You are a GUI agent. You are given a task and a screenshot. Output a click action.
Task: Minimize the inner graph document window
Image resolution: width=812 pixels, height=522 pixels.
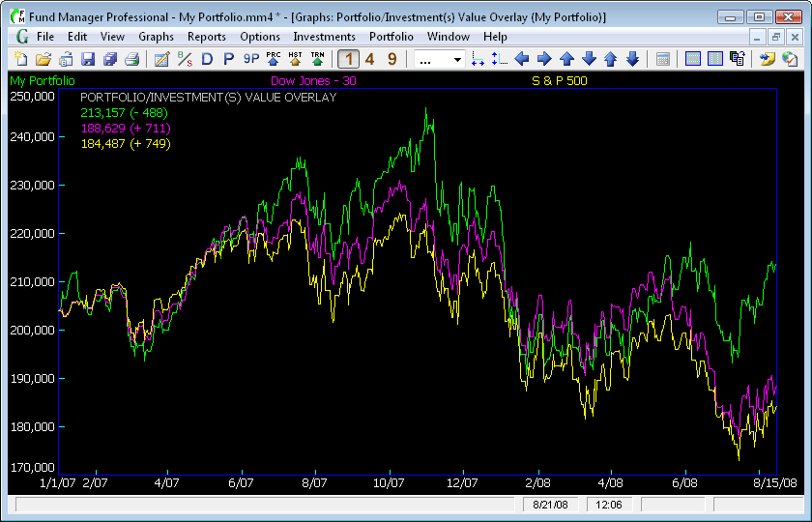click(758, 37)
